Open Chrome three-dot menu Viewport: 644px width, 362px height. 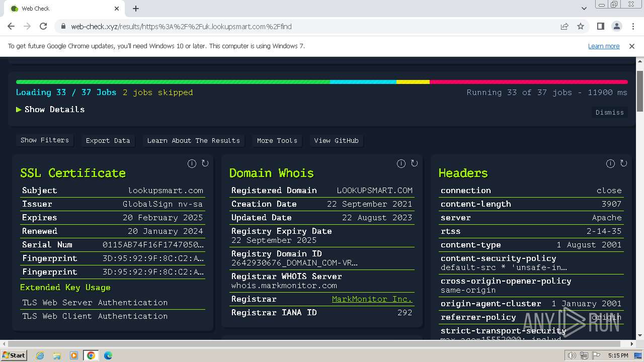click(x=632, y=27)
